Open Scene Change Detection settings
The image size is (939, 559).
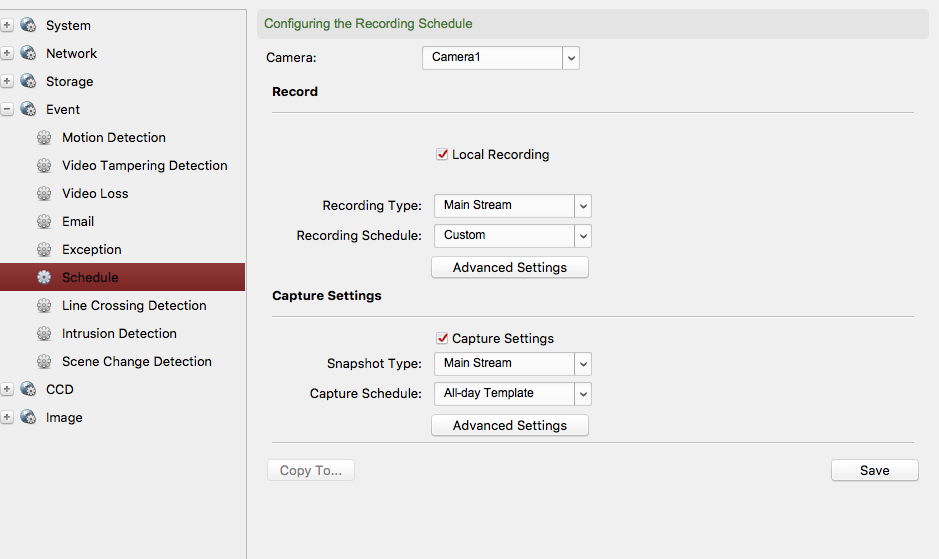pos(136,362)
